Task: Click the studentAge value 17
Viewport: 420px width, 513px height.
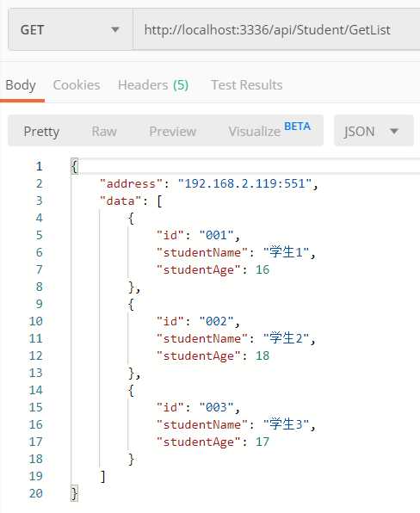Action: pyautogui.click(x=262, y=442)
